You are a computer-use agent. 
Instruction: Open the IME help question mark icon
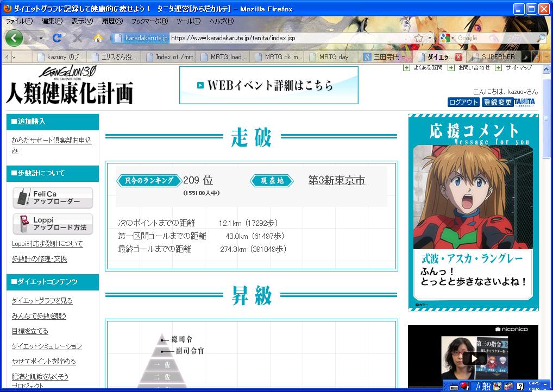[520, 387]
